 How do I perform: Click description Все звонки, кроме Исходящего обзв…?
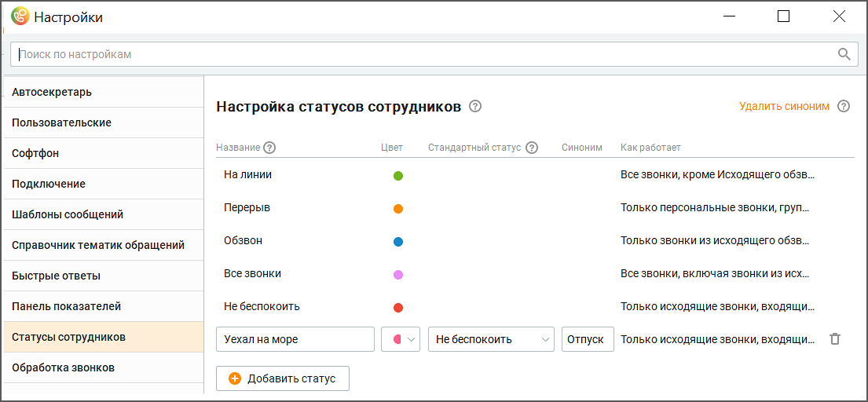[718, 174]
